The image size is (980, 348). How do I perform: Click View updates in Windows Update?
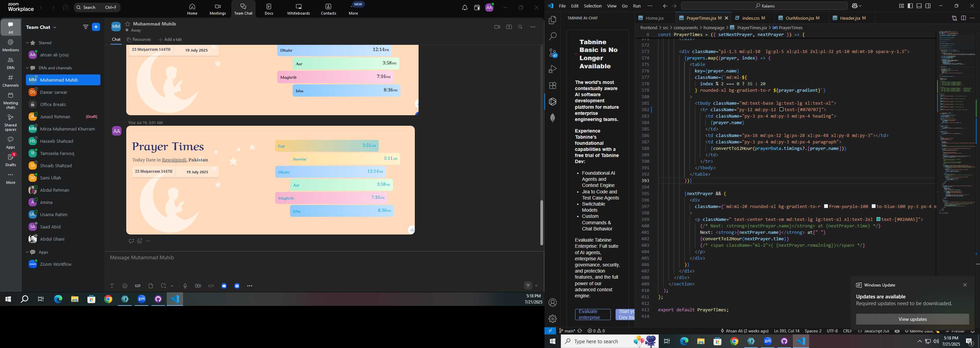[912, 319]
